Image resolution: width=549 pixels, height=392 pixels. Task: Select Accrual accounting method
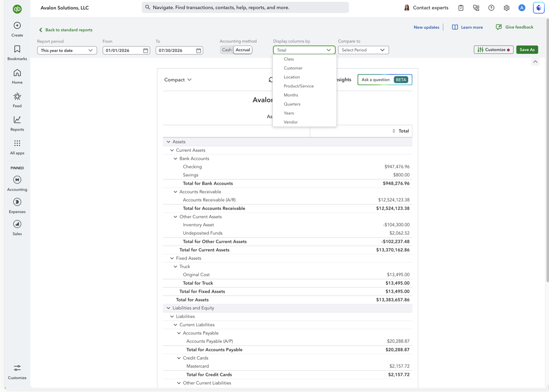[243, 50]
